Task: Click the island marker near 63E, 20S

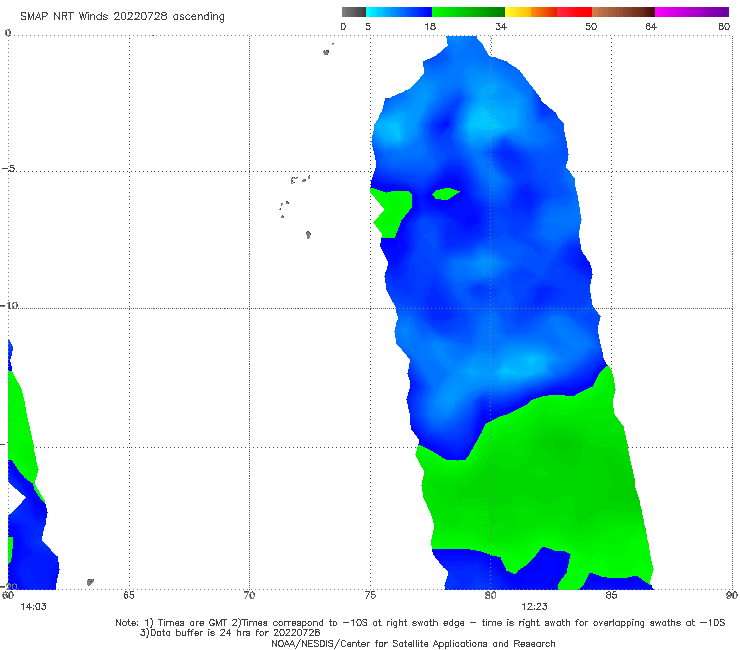Action: tap(90, 582)
